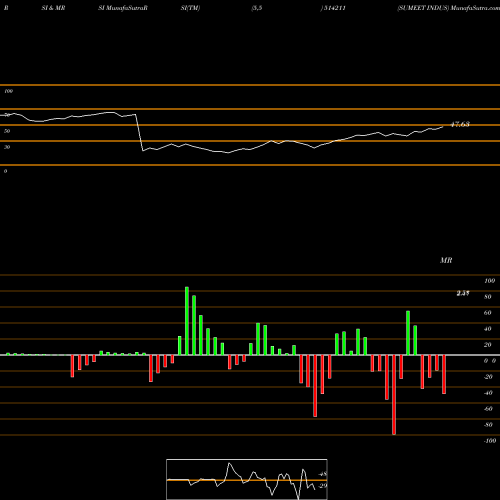Image resolution: width=500 pixels, height=500 pixels.
Task: Click the stock code 514211 in header
Action: click(334, 8)
